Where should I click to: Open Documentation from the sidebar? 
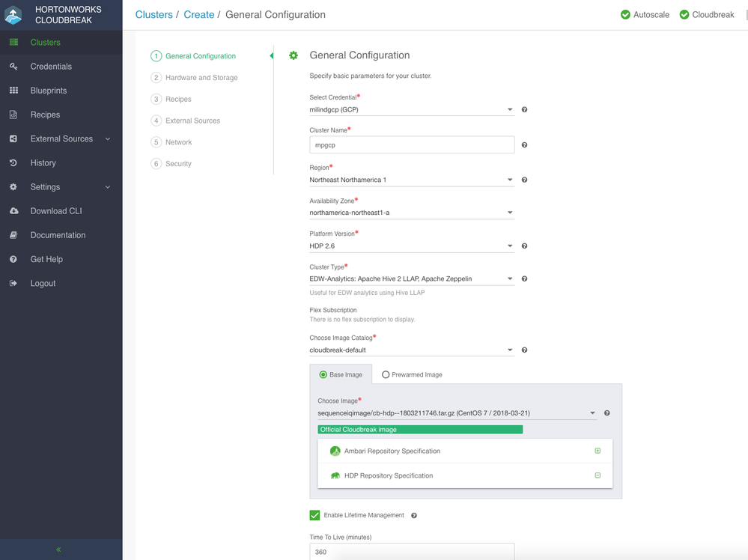[58, 235]
